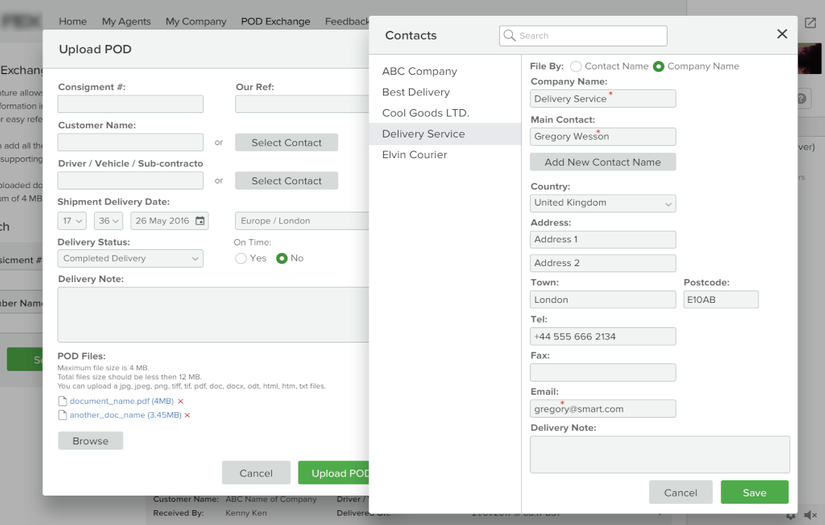Click the external link icon behind the dialogs
The width and height of the screenshot is (825, 525).
tap(810, 23)
